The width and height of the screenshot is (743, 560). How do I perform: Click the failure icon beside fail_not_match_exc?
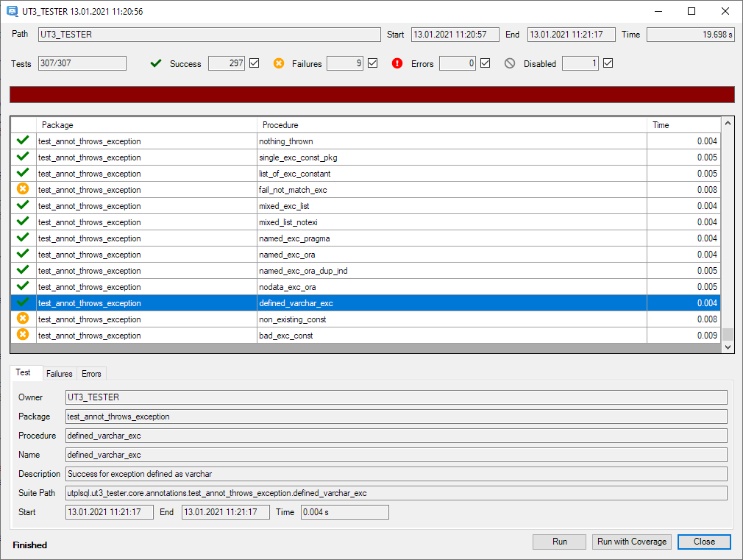pyautogui.click(x=22, y=188)
